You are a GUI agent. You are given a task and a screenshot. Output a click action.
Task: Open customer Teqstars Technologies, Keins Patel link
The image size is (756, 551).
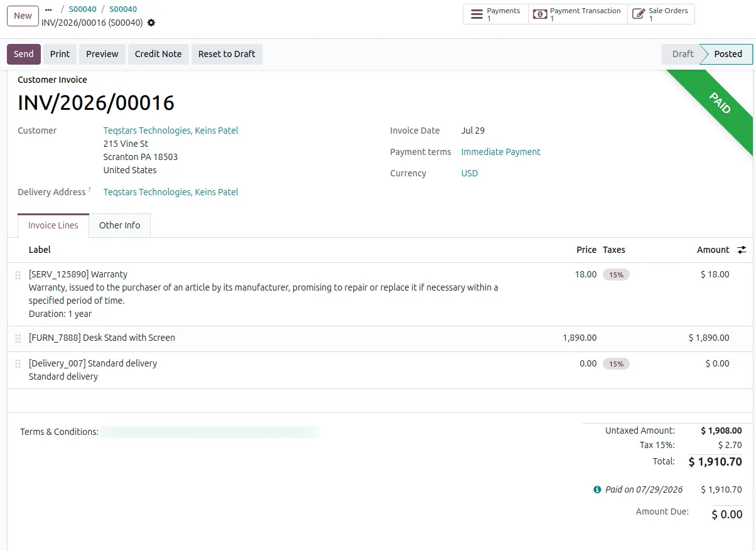point(171,131)
